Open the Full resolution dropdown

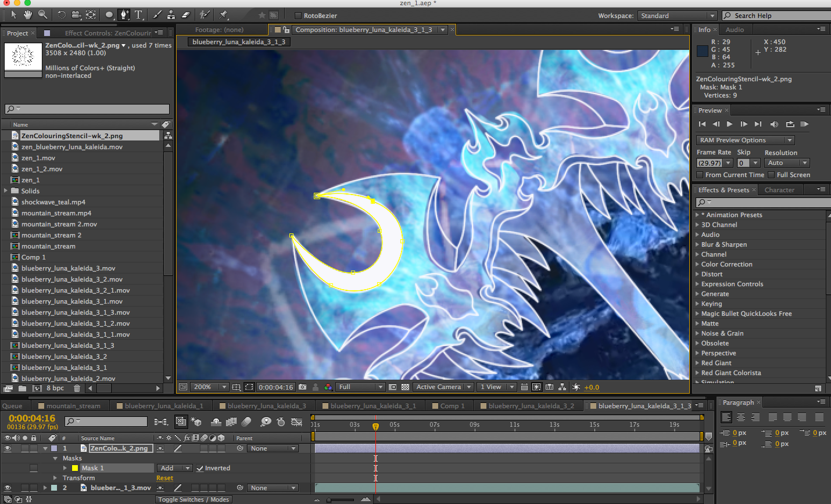click(x=361, y=387)
